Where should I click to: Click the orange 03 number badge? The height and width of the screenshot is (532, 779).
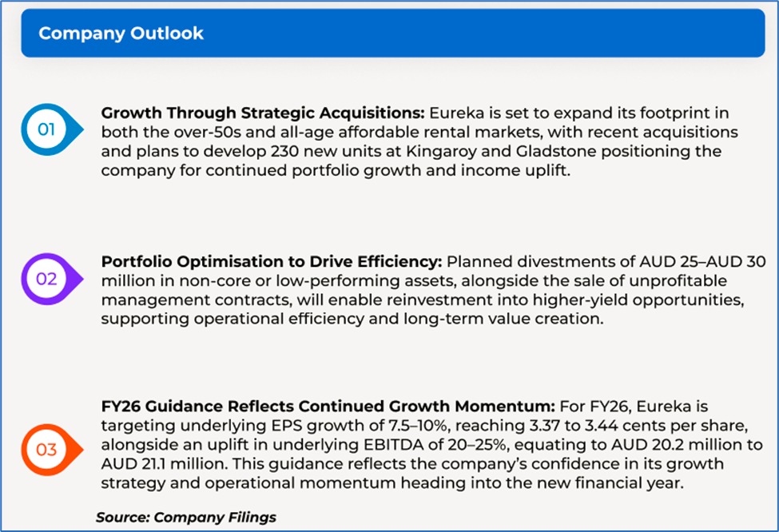46,450
